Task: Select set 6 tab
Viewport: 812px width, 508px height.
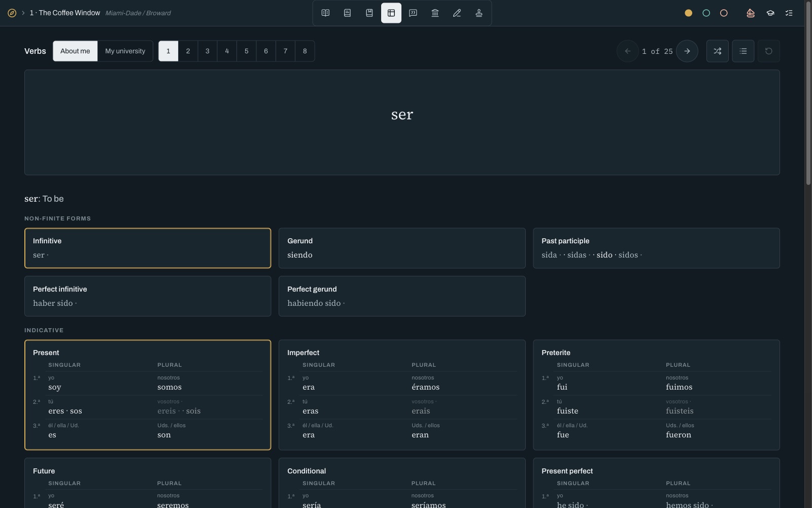Action: 266,51
